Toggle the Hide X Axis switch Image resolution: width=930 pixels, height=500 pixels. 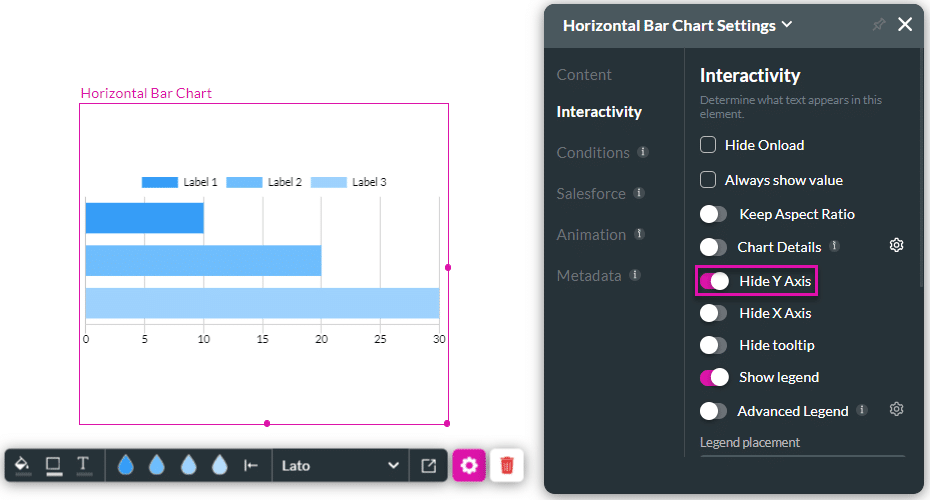pyautogui.click(x=714, y=313)
